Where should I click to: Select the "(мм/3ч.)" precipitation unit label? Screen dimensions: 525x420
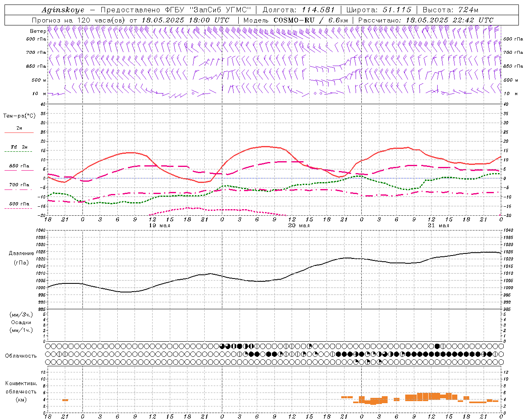coord(21,315)
